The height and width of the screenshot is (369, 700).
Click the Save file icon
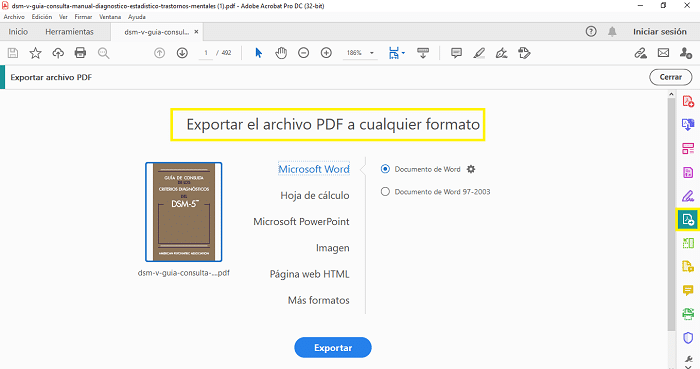pos(13,53)
